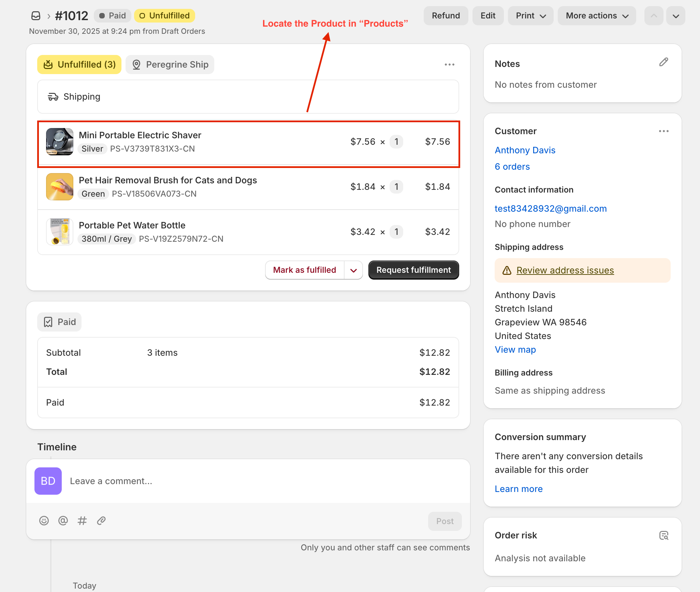Open the Print dropdown menu
This screenshot has height=592, width=700.
tap(530, 16)
